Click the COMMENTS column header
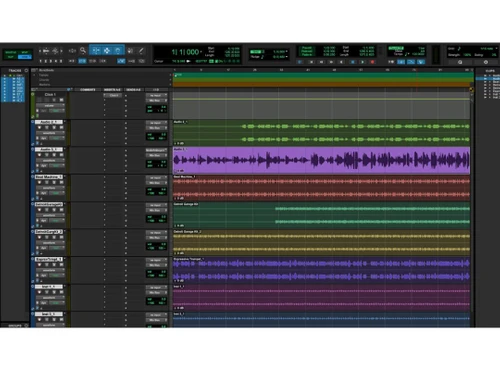Viewport: 500px width, 375px height. (87, 90)
